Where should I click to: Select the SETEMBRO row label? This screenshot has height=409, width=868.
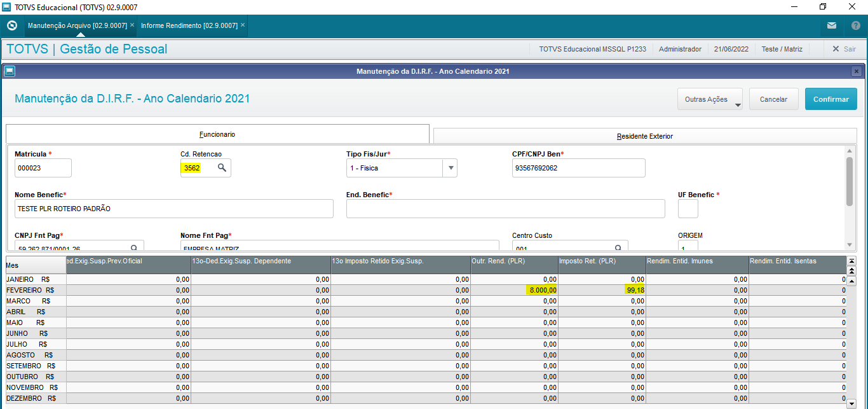click(36, 366)
